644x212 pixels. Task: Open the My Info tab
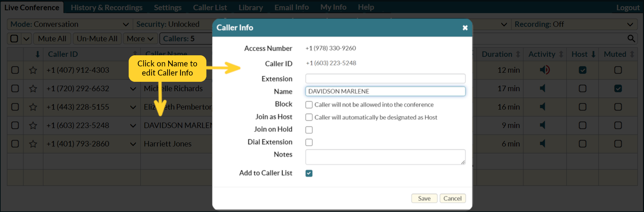click(x=333, y=7)
